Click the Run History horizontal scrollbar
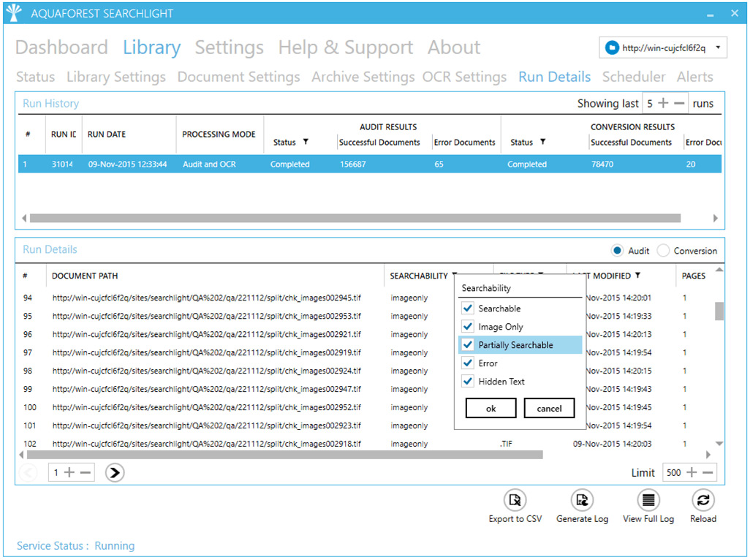Image resolution: width=750 pixels, height=560 pixels. coord(355,218)
